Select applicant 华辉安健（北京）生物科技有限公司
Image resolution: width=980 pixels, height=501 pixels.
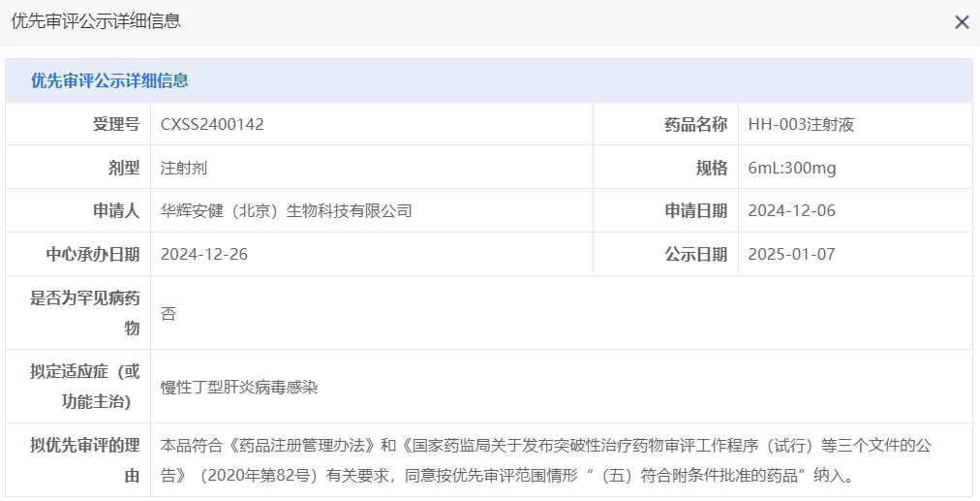point(287,210)
